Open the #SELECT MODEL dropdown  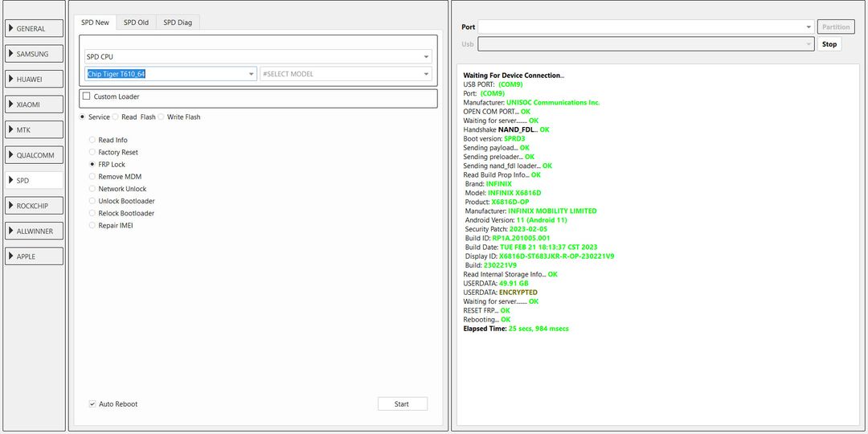tap(346, 74)
